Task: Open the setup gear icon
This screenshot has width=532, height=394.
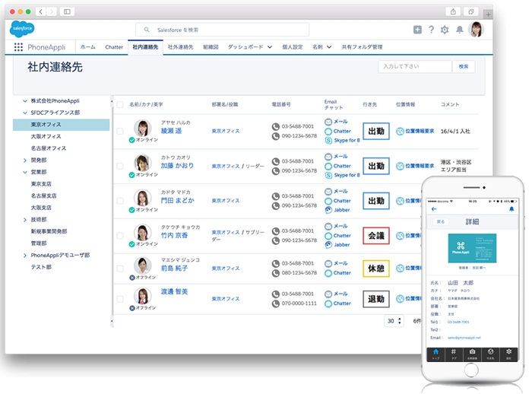Action: [x=445, y=30]
